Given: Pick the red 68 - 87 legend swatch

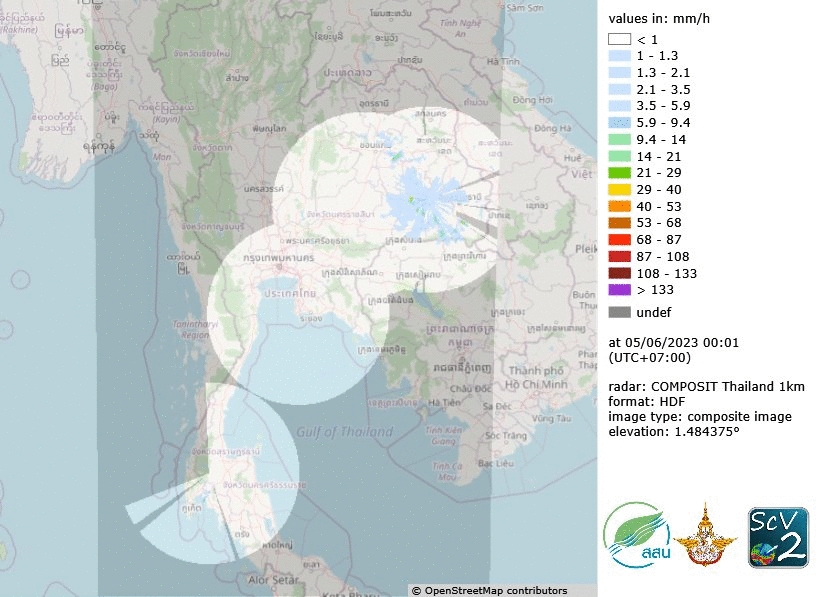Looking at the screenshot, I should point(620,240).
